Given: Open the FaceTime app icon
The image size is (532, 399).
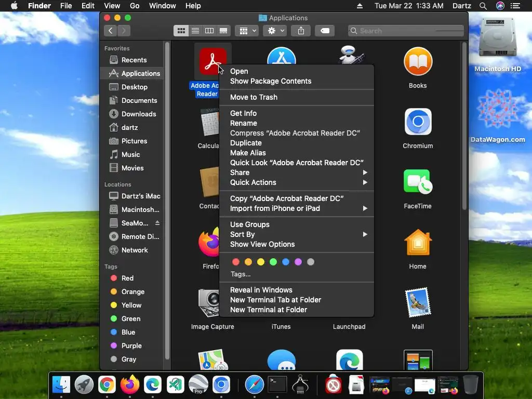Looking at the screenshot, I should pos(418,182).
